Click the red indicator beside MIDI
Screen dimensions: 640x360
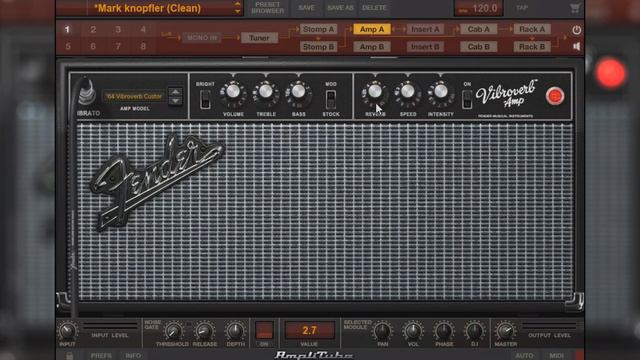[x=580, y=356]
